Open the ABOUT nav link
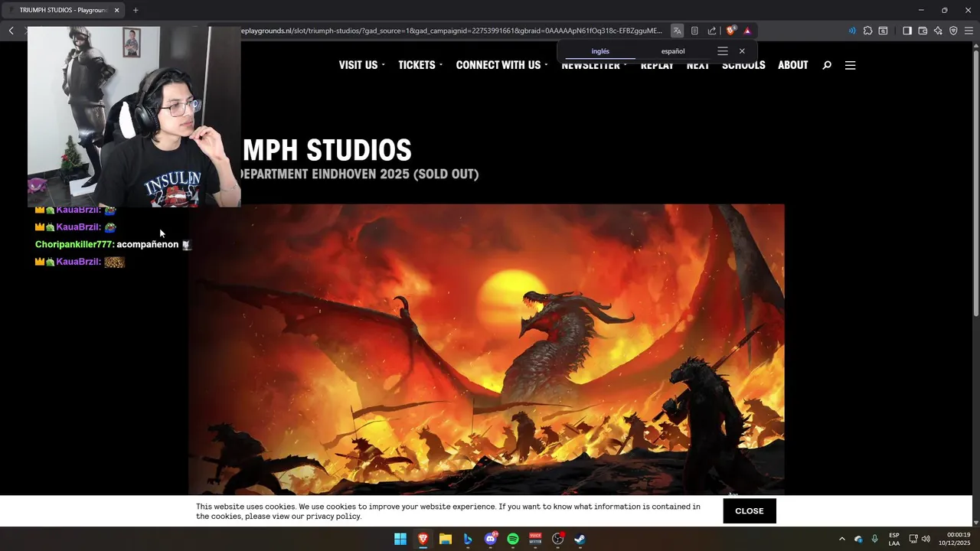This screenshot has width=980, height=551. [792, 65]
